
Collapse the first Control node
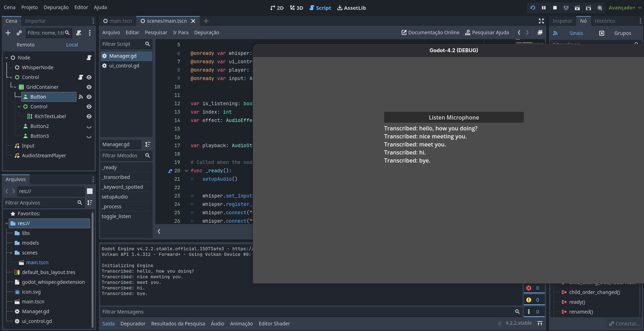click(11, 77)
